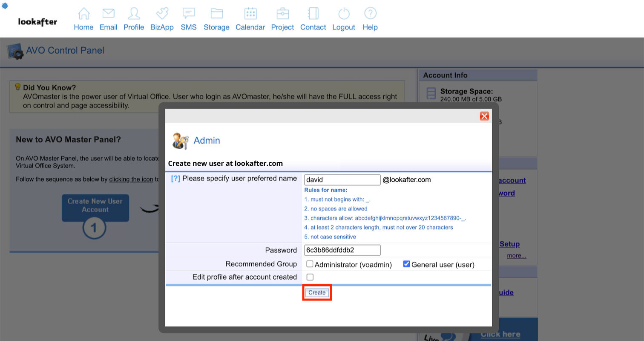644x341 pixels.
Task: Open the Contact book icon
Action: [x=313, y=14]
